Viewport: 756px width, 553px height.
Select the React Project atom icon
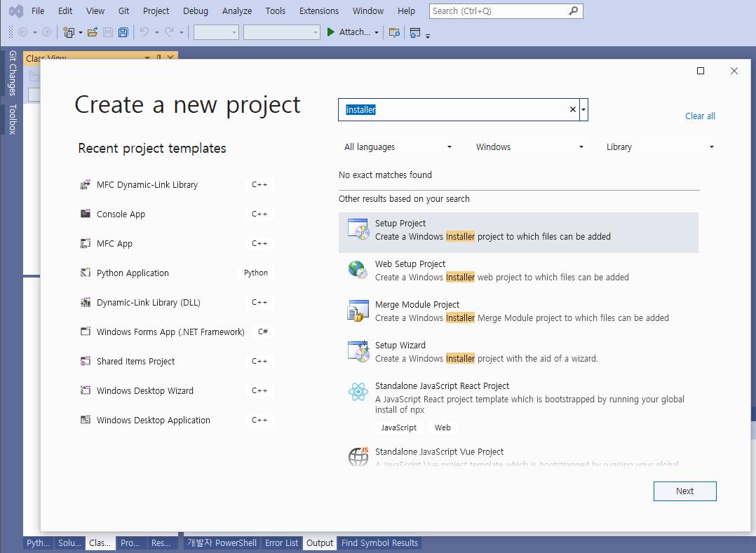[x=358, y=392]
